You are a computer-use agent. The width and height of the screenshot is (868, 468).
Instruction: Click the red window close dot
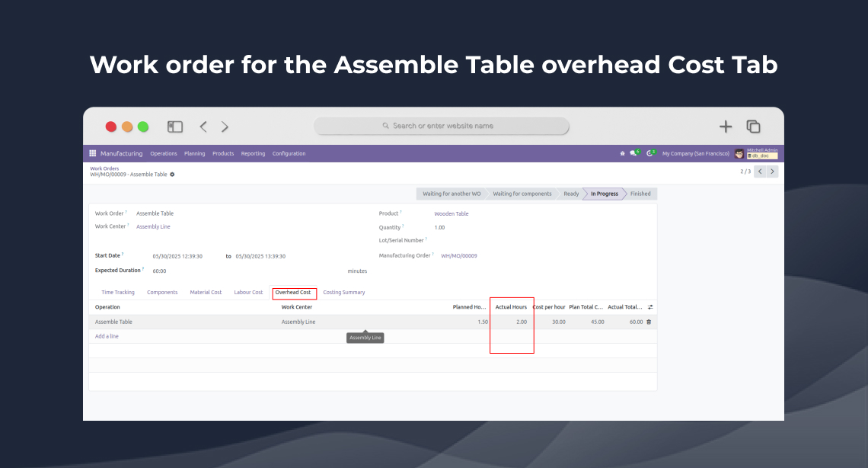110,127
